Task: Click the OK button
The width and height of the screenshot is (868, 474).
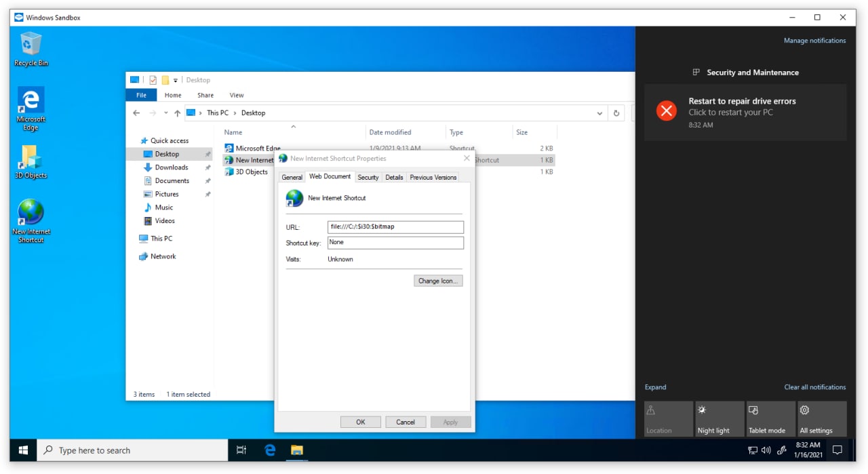Action: [x=361, y=422]
